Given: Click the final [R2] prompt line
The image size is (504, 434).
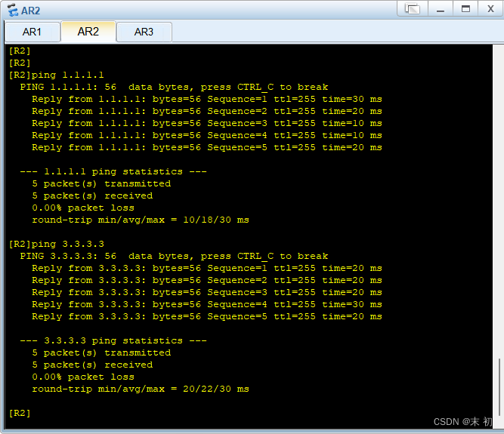Looking at the screenshot, I should pos(20,413).
